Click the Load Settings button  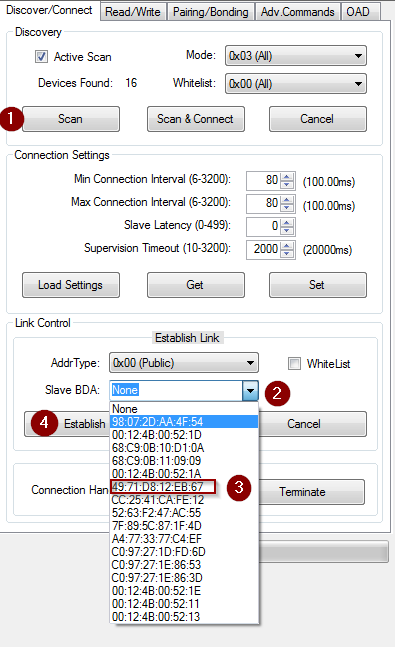[x=71, y=285]
